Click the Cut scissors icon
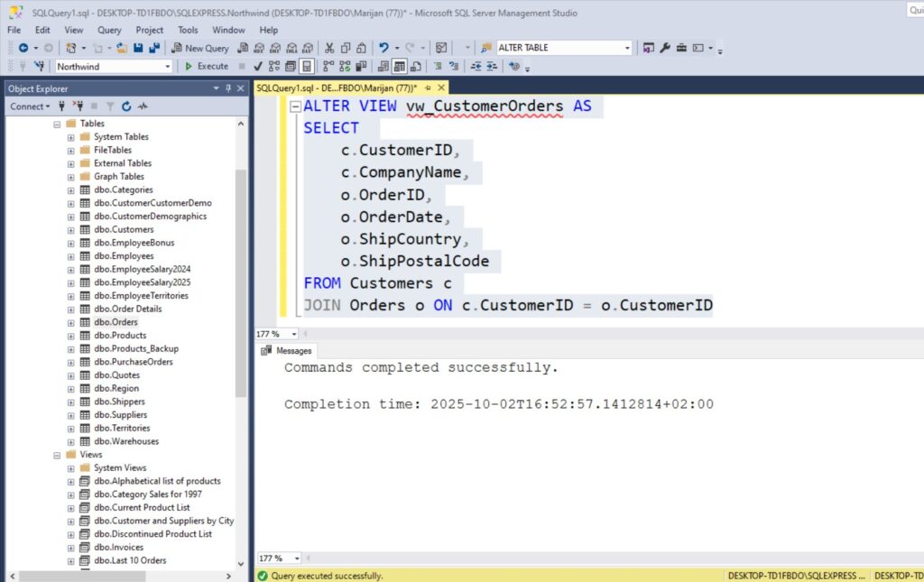Viewport: 924px width, 582px height. tap(330, 48)
